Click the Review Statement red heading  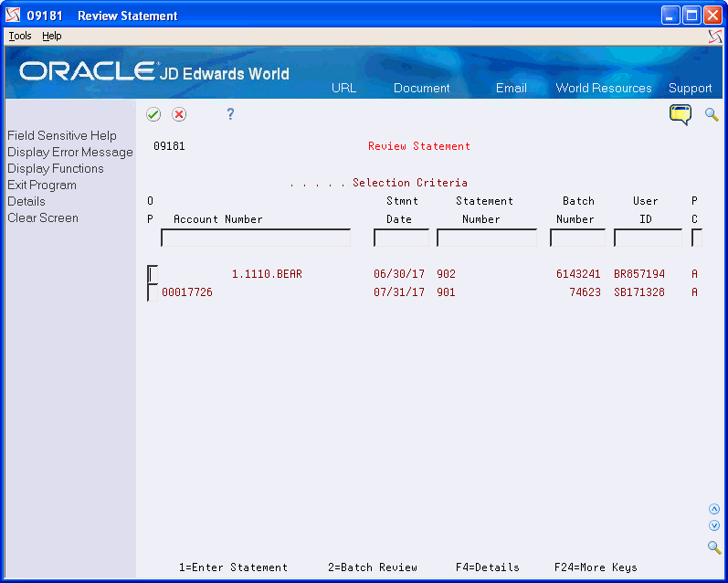click(x=419, y=146)
